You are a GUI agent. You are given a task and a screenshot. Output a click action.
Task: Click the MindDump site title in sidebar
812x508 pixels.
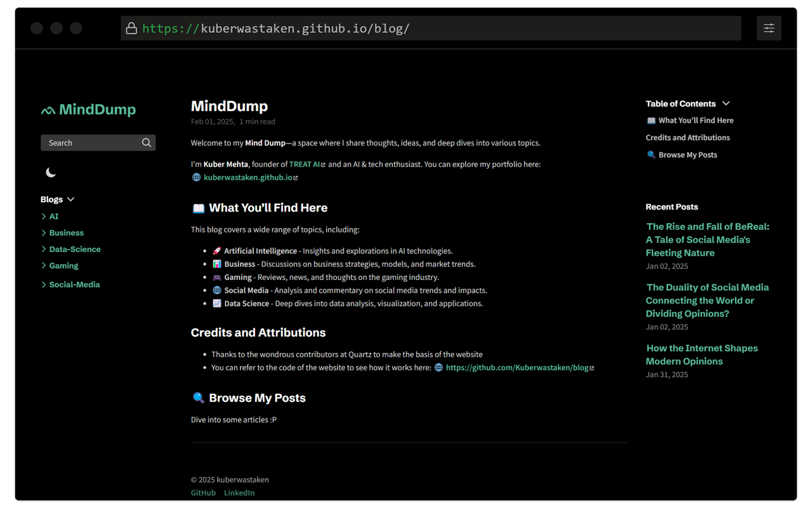click(x=97, y=109)
